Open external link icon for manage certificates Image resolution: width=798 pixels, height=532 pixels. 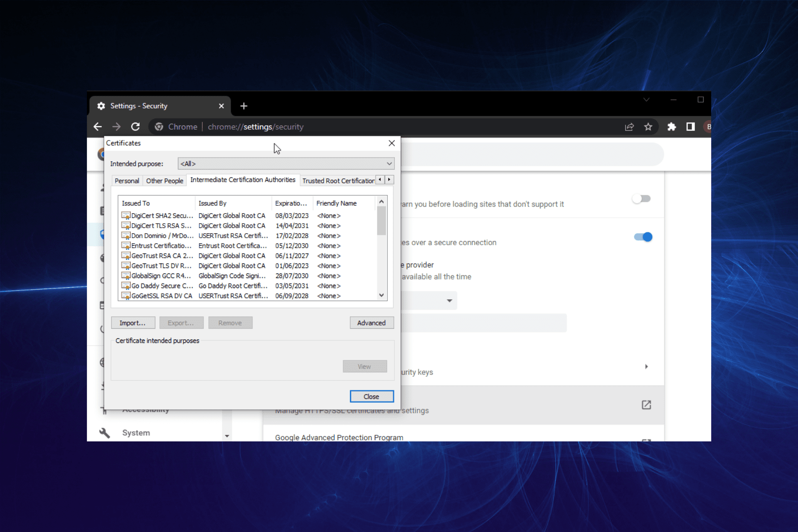point(646,405)
